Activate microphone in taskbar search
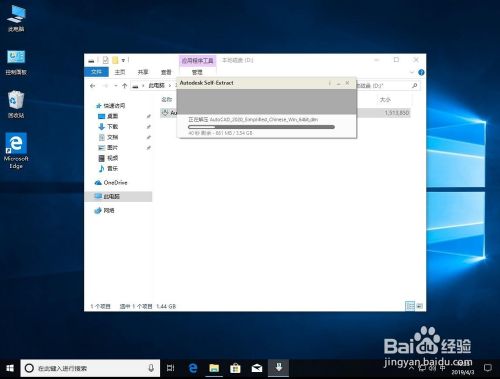 [151, 368]
